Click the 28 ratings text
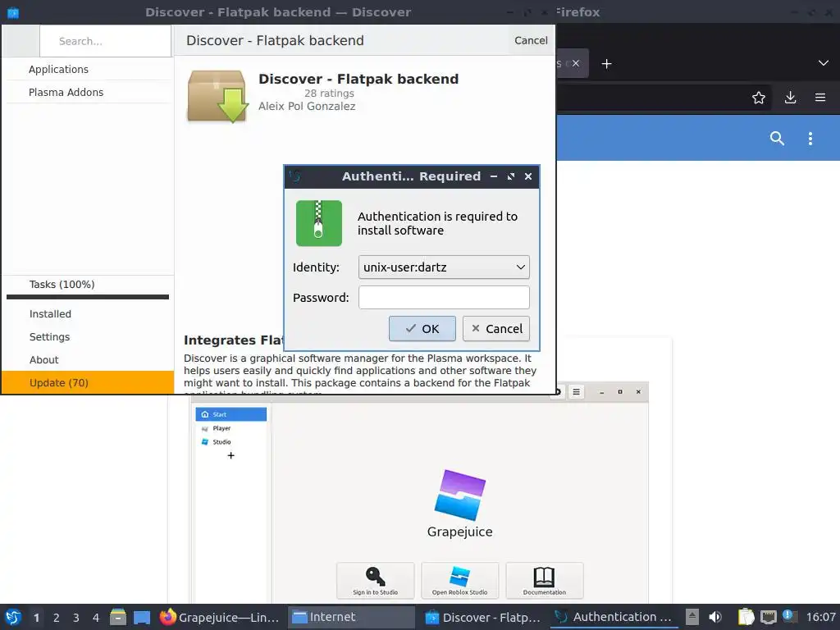Image resolution: width=840 pixels, height=630 pixels. click(x=329, y=94)
